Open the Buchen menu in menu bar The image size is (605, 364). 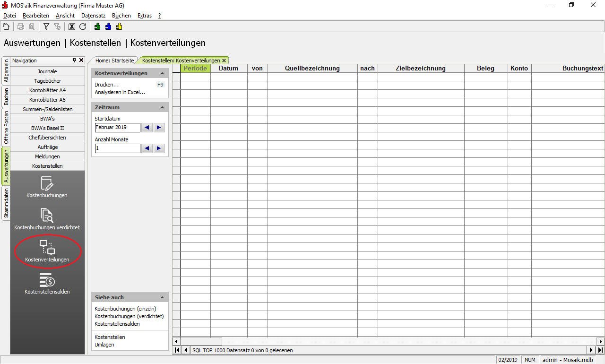(x=121, y=16)
